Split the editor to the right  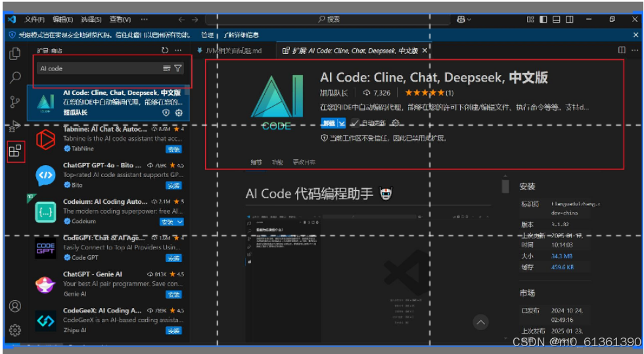(622, 50)
